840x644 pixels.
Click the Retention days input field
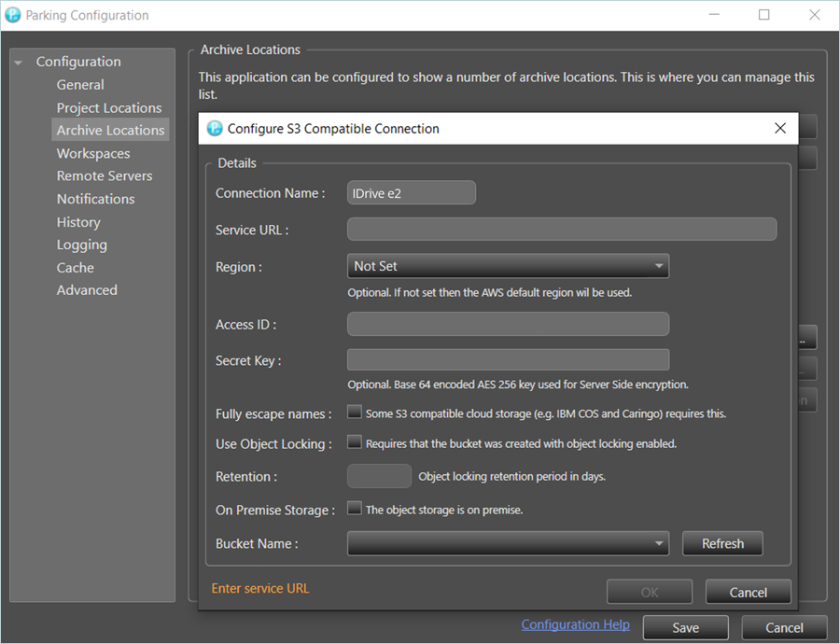379,476
